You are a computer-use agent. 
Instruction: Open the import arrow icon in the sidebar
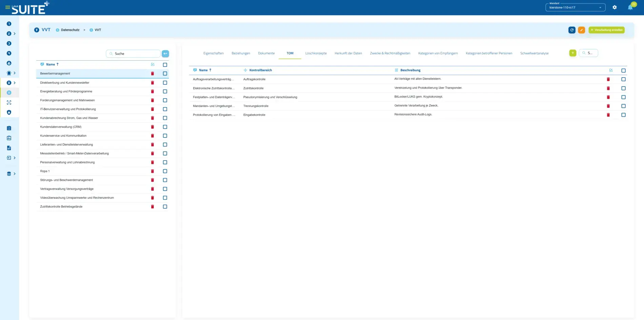click(x=9, y=158)
